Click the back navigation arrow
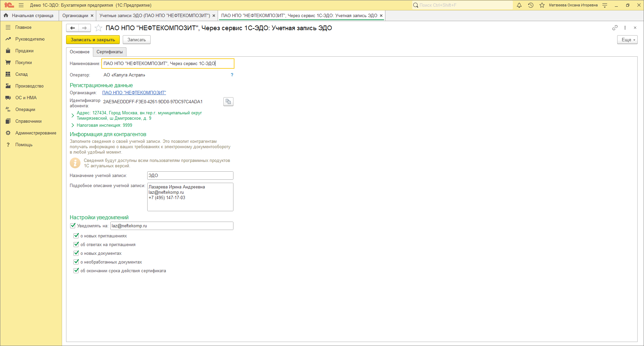Image resolution: width=644 pixels, height=346 pixels. [72, 28]
